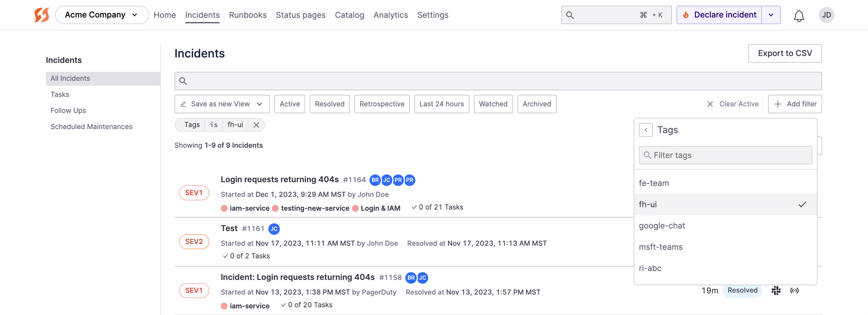Toggle the Watched quick filter
The width and height of the screenshot is (868, 315).
point(493,104)
